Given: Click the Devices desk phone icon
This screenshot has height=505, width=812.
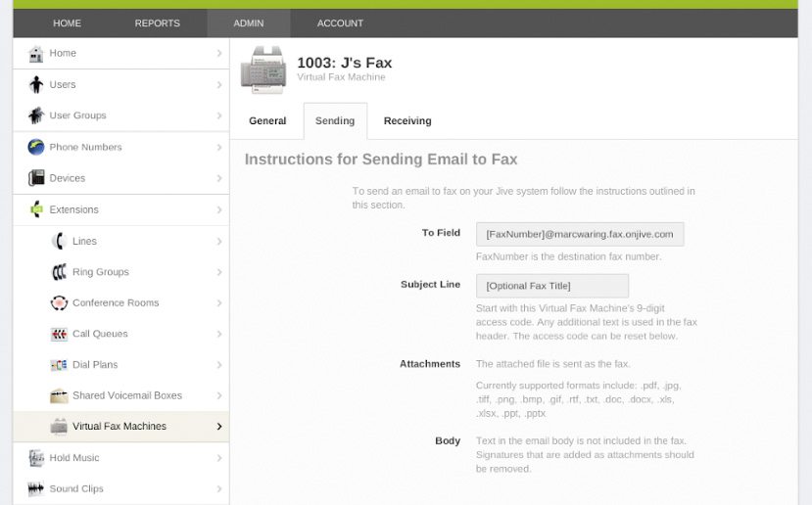Looking at the screenshot, I should pyautogui.click(x=35, y=178).
